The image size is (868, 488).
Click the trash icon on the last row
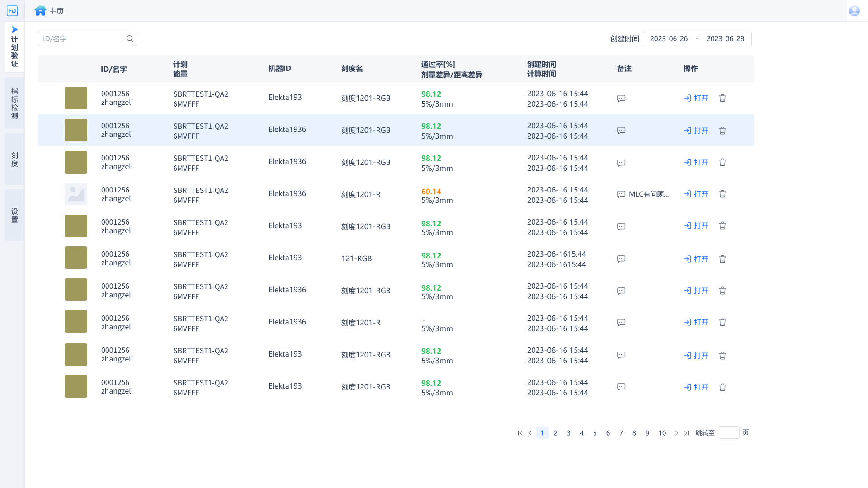click(722, 387)
